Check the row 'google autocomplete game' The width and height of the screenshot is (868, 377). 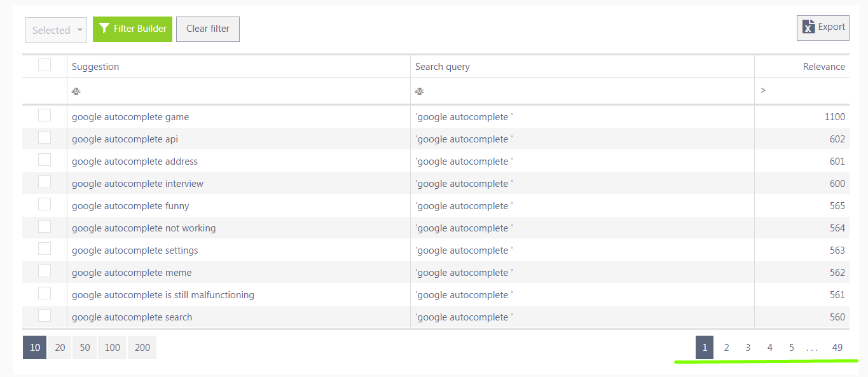[x=45, y=115]
